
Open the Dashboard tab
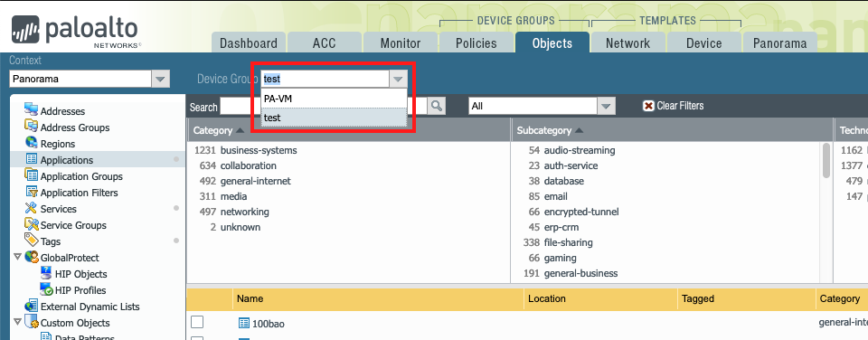pyautogui.click(x=249, y=43)
